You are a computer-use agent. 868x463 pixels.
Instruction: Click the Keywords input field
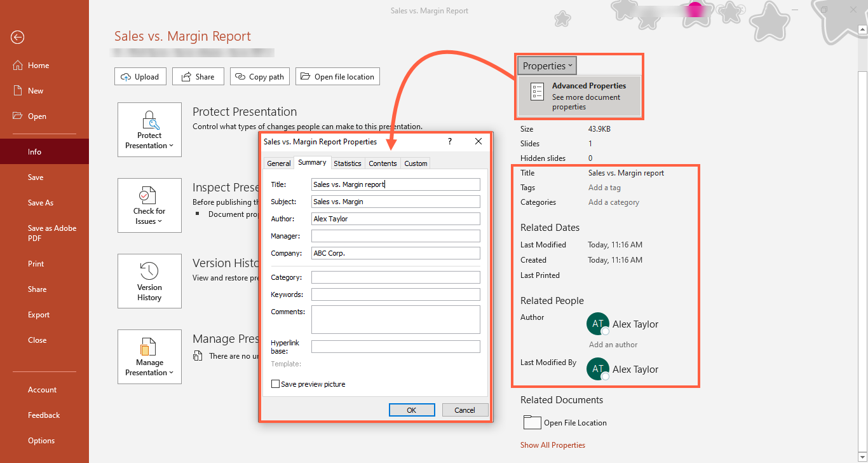[395, 294]
